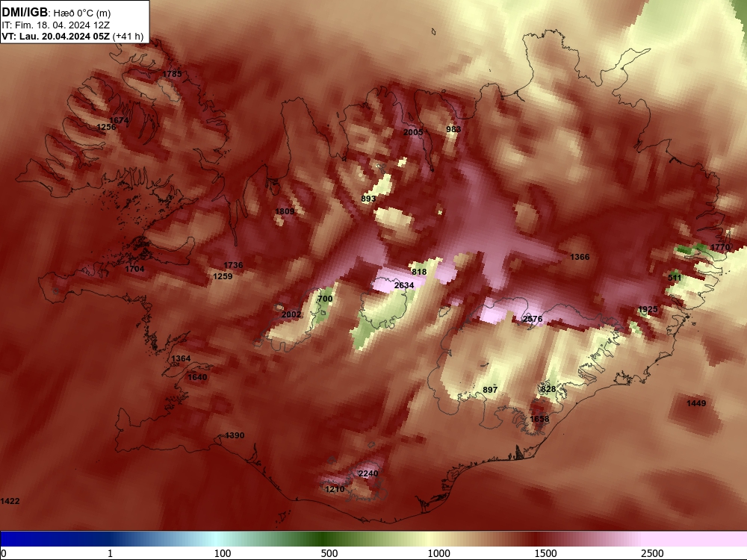Viewport: 747px width, 560px height.
Task: Click the 1366 height label
Action: [x=580, y=257]
